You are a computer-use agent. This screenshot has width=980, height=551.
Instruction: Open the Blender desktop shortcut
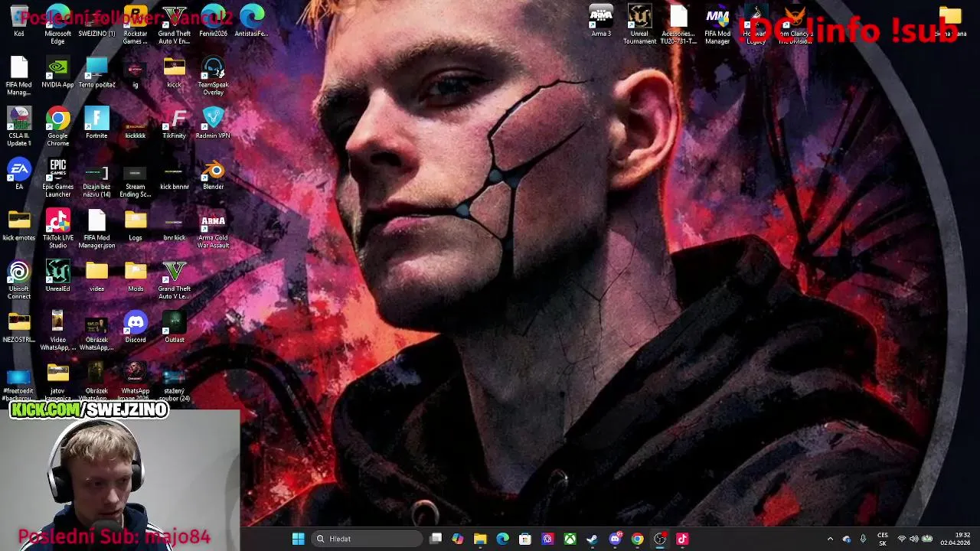[x=213, y=174]
